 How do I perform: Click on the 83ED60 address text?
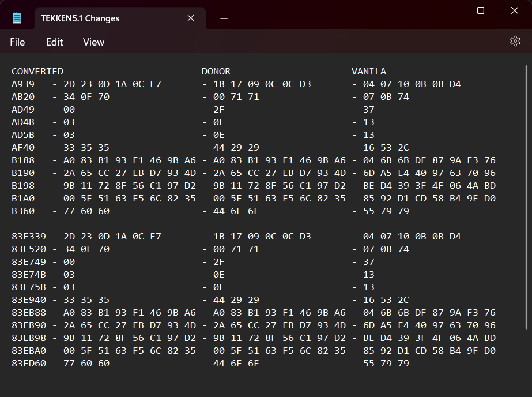click(29, 364)
